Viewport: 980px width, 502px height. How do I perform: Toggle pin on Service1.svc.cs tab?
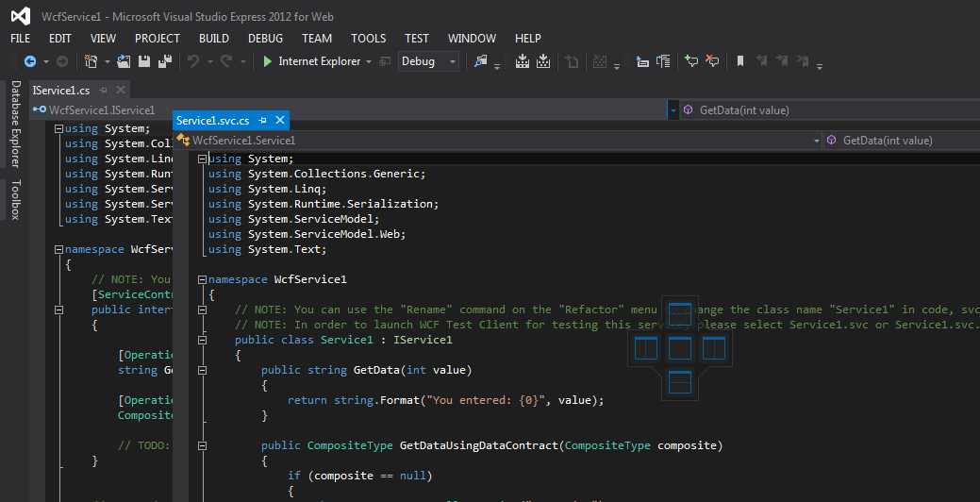pos(263,121)
